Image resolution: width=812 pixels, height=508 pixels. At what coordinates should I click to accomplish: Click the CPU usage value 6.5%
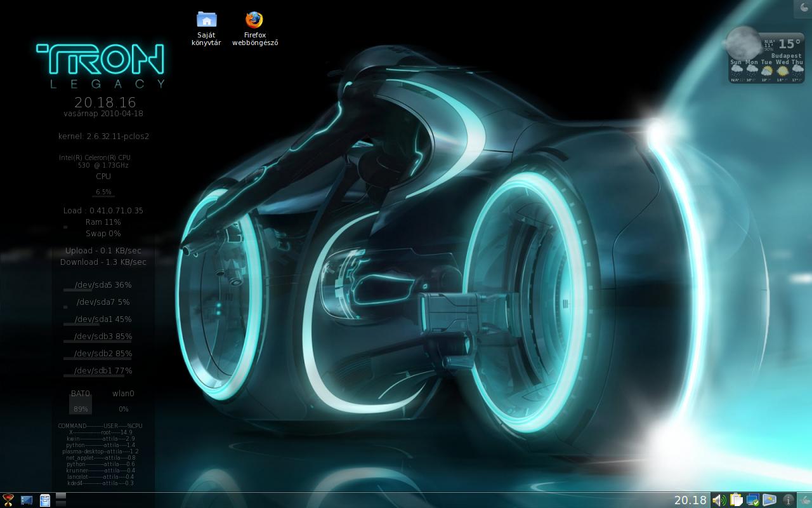(x=103, y=192)
